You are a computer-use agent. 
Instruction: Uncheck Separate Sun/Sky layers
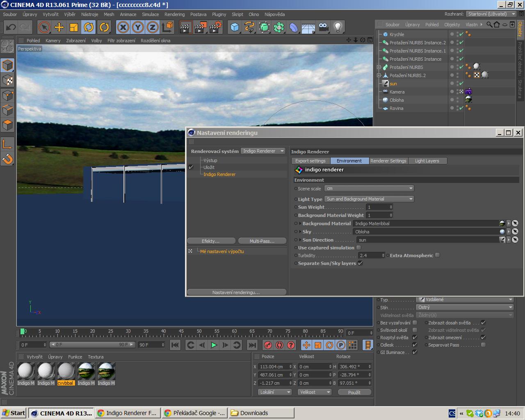click(360, 263)
